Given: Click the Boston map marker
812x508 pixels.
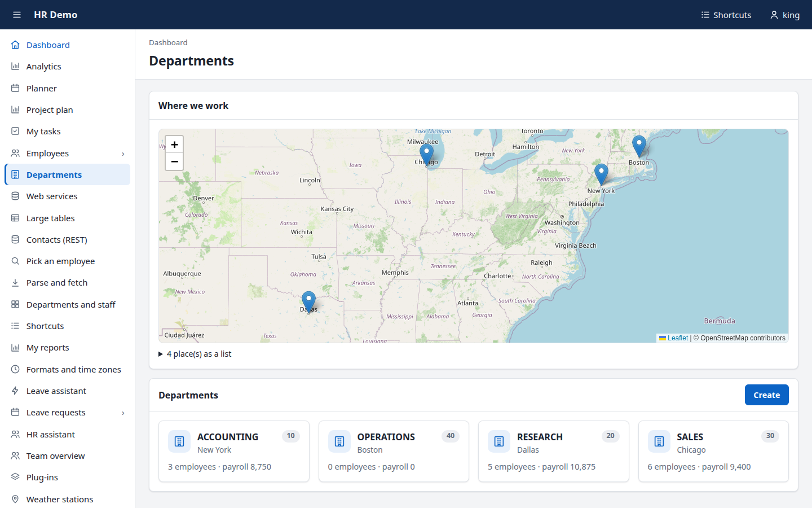Looking at the screenshot, I should coord(639,146).
